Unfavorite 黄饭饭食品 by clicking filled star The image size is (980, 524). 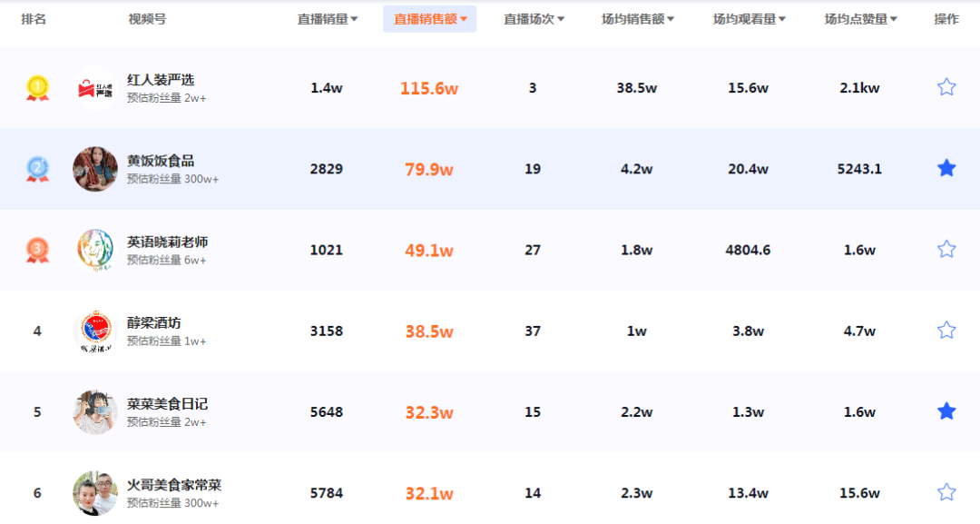click(946, 168)
